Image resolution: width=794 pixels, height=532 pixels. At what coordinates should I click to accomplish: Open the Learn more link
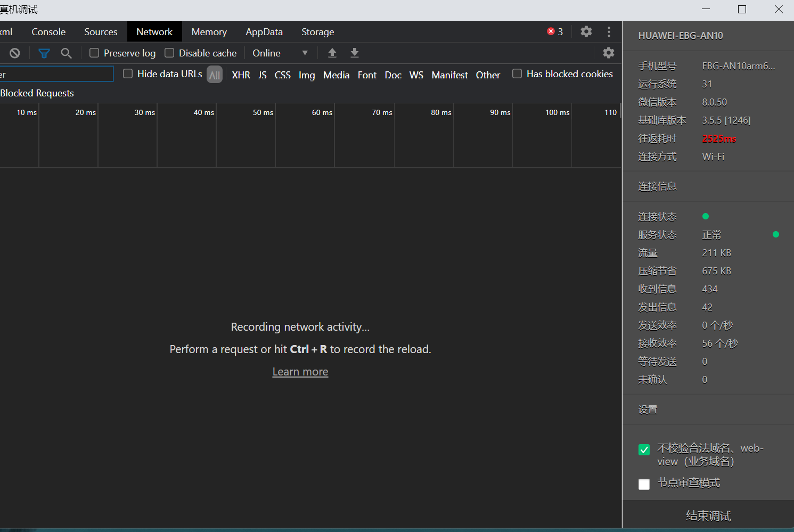pyautogui.click(x=300, y=372)
